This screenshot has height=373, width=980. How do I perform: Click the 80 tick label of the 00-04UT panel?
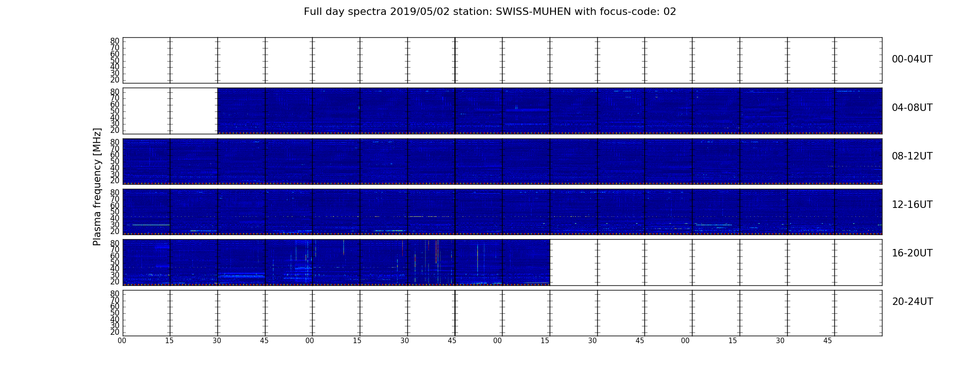[115, 41]
